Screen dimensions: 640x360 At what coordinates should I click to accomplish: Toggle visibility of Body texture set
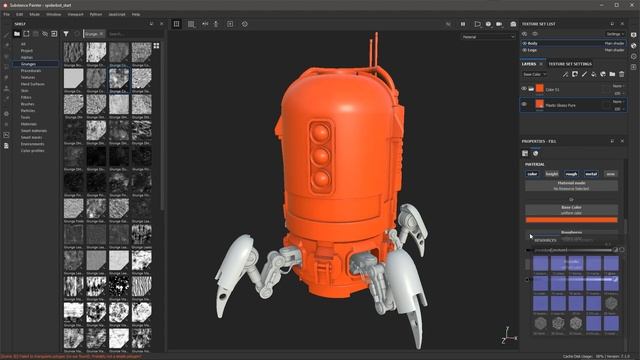(x=524, y=43)
